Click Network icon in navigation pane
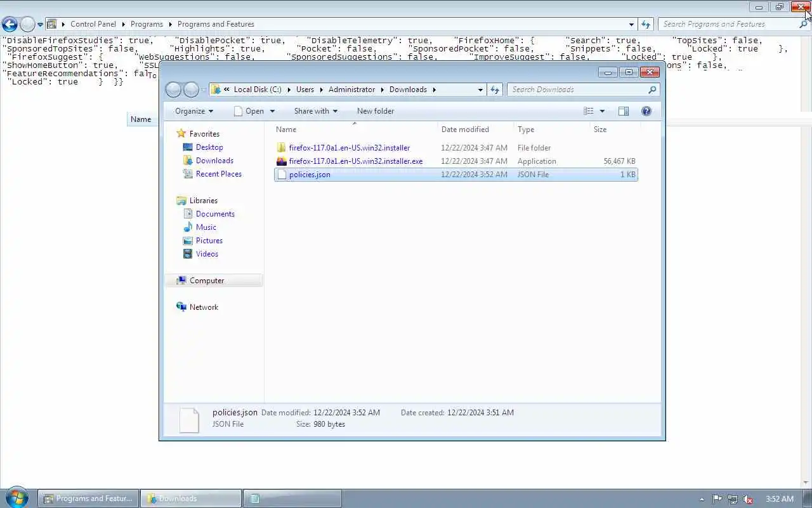Image resolution: width=812 pixels, height=508 pixels. point(181,307)
